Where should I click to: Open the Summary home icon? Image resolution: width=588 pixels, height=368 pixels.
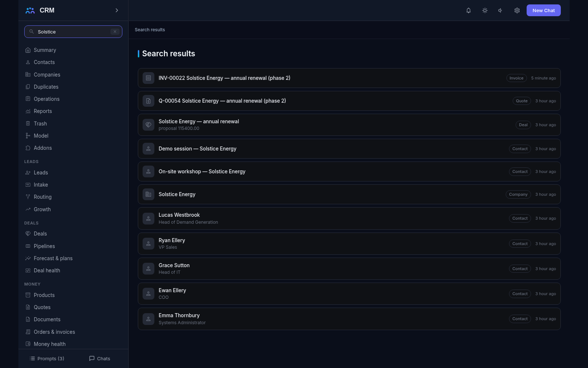[x=28, y=50]
